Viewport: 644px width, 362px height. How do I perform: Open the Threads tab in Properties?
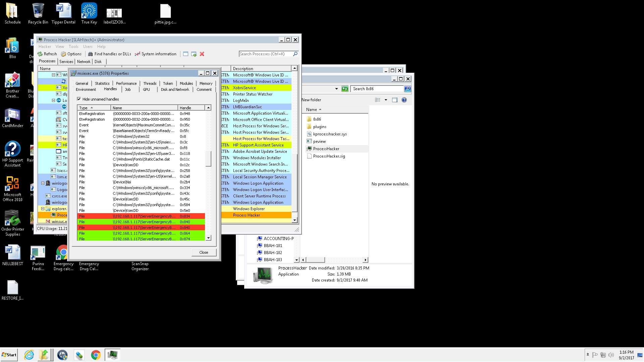[150, 83]
